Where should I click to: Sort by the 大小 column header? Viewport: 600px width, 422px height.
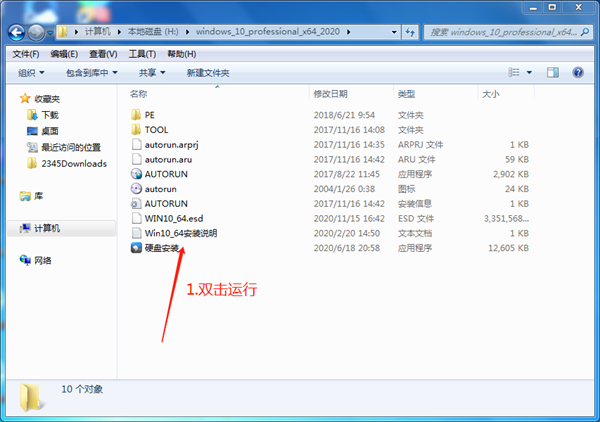tap(491, 94)
